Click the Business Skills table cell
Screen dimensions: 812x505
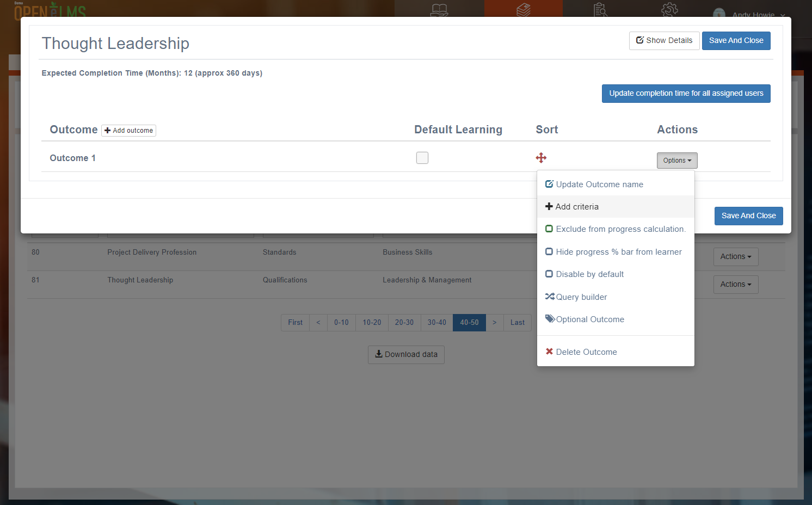pyautogui.click(x=407, y=253)
